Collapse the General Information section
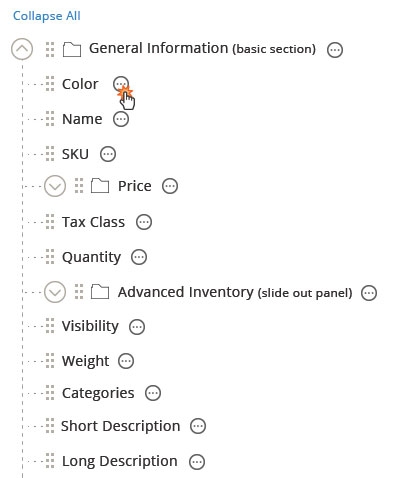Viewport: 414px width, 478px height. (x=22, y=49)
